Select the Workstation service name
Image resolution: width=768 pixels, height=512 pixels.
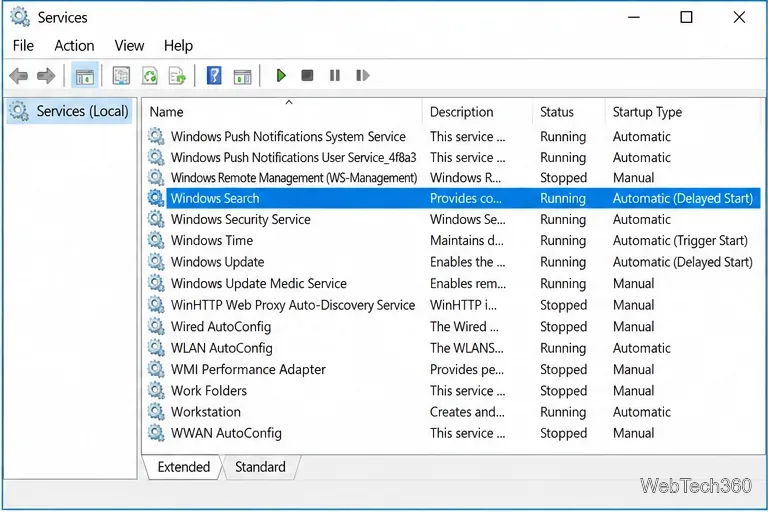click(x=206, y=412)
